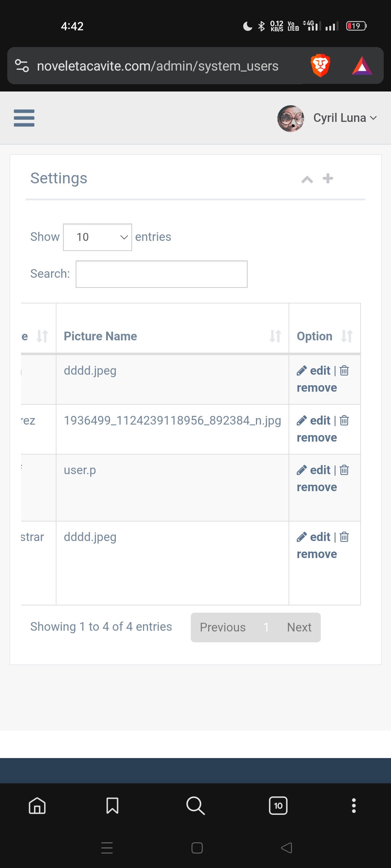Viewport: 391px width, 868px height.
Task: Collapse the Settings panel with chevron
Action: click(x=307, y=179)
